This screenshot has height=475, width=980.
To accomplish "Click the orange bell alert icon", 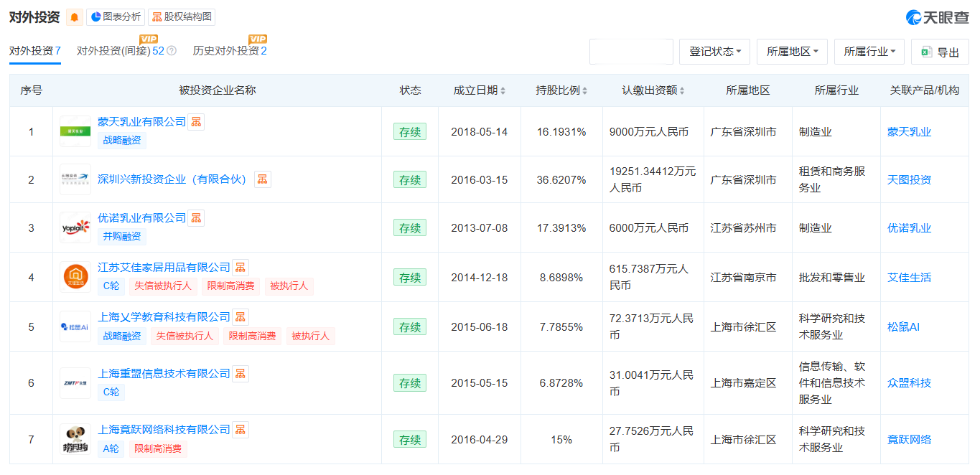I will pos(75,17).
